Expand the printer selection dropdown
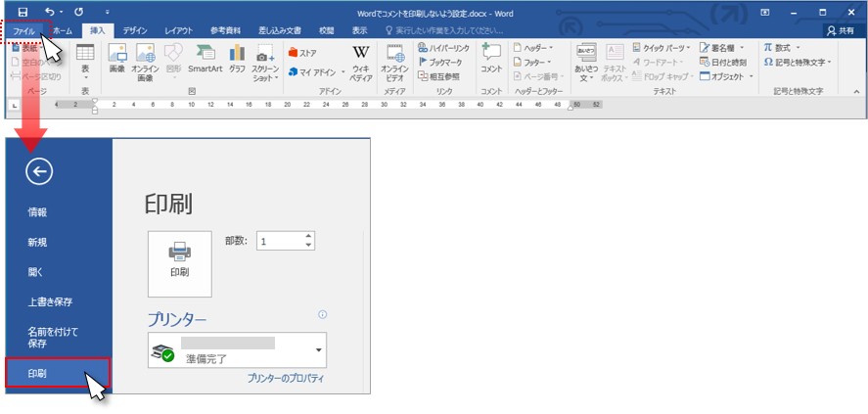 tap(318, 349)
